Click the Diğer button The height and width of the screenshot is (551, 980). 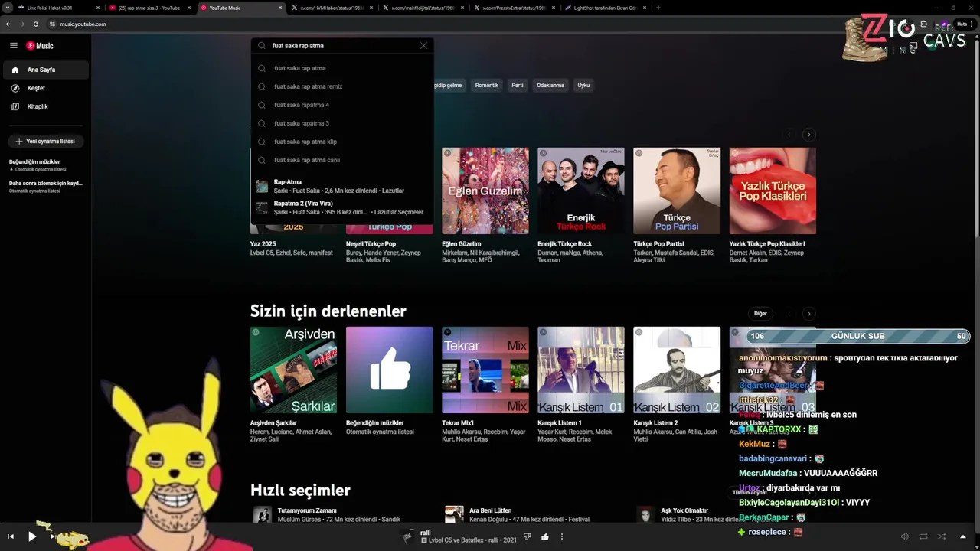click(760, 314)
